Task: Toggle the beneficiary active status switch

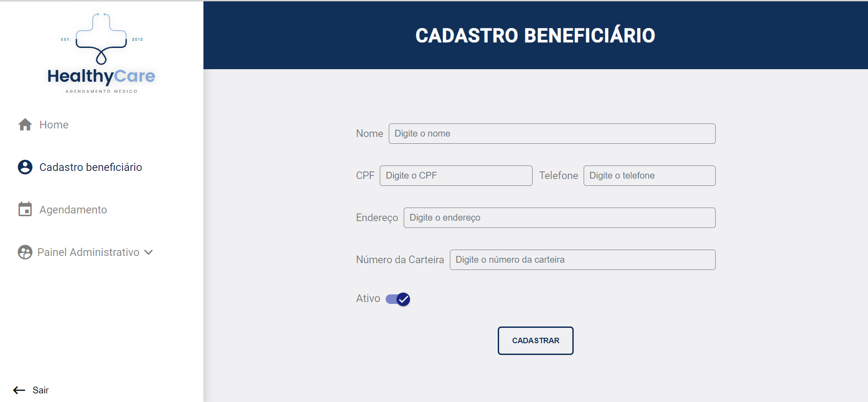Action: point(396,299)
